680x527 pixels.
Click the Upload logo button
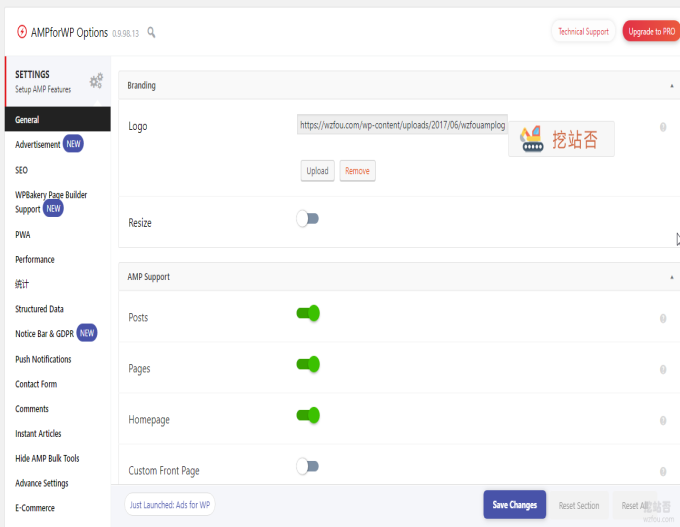pyautogui.click(x=317, y=171)
